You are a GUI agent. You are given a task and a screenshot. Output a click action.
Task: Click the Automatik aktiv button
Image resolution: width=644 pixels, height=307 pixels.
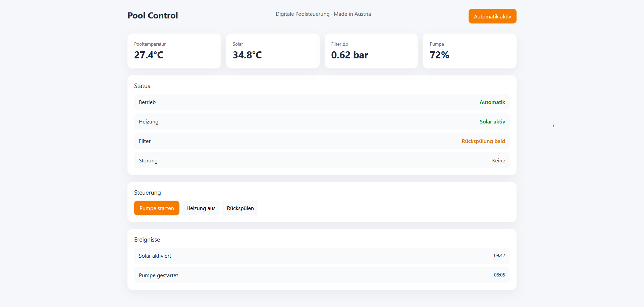pyautogui.click(x=492, y=16)
